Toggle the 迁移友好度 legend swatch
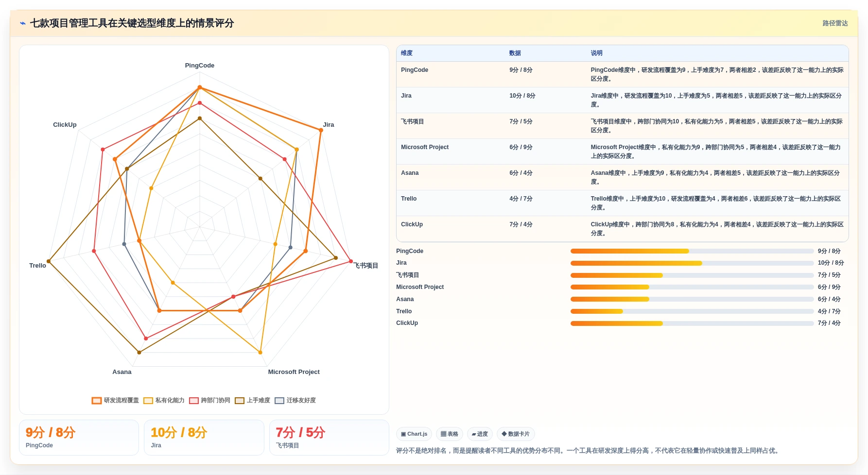The image size is (868, 475). tap(279, 401)
